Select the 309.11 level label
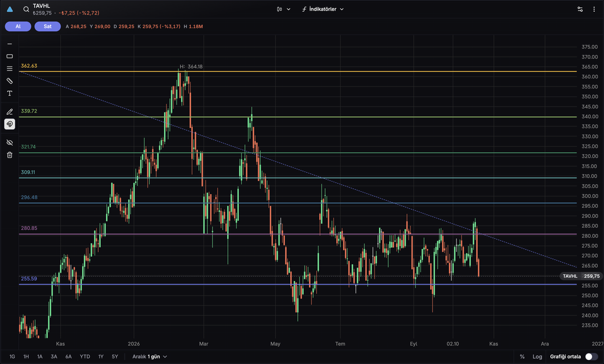This screenshot has height=364, width=604. point(28,172)
